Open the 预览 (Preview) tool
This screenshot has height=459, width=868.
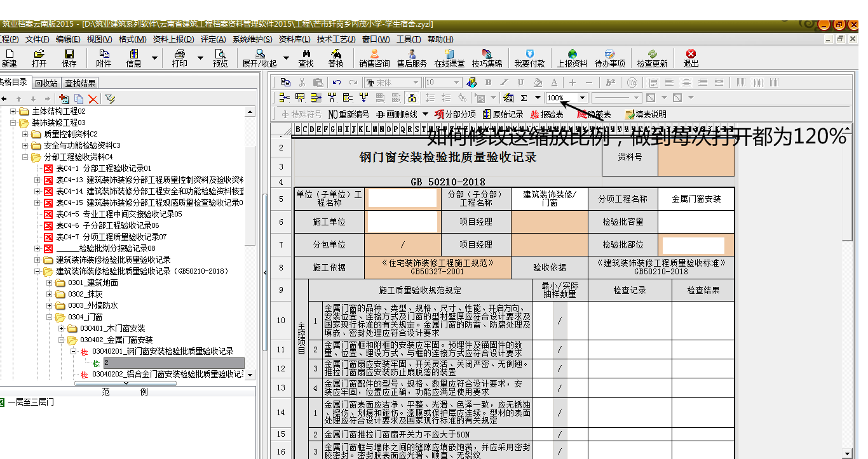coord(220,58)
